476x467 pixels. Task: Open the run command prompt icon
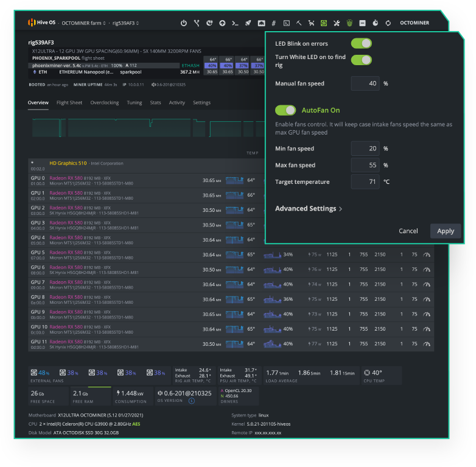pyautogui.click(x=235, y=23)
